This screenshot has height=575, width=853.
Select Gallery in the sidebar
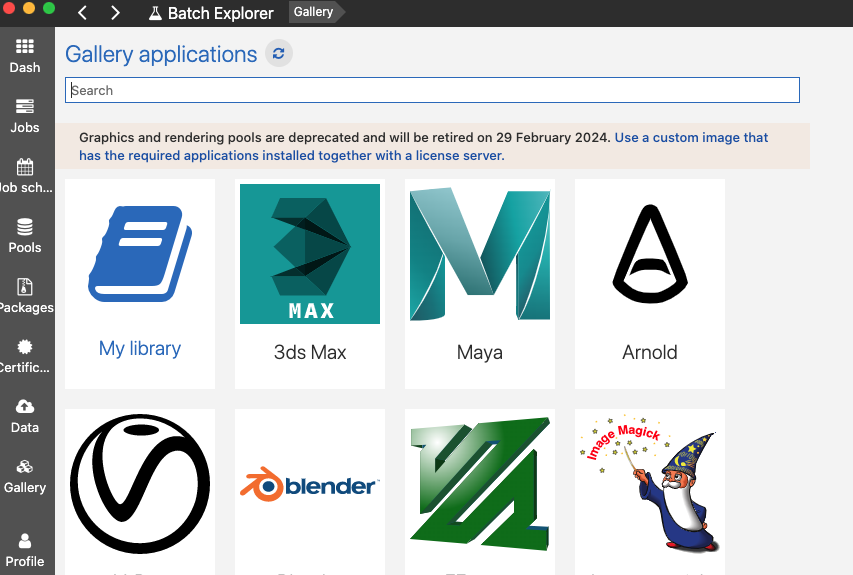[x=25, y=476]
